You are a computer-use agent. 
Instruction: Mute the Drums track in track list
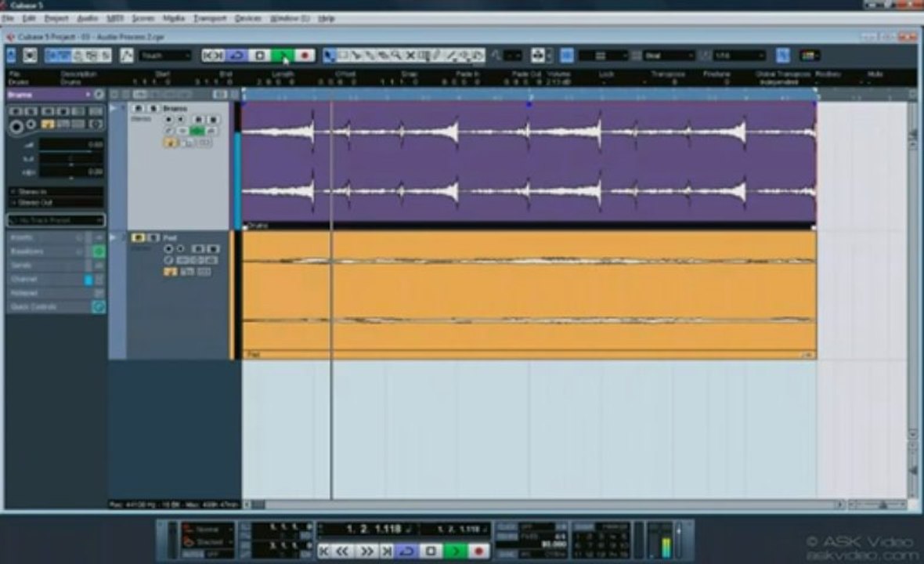pyautogui.click(x=138, y=108)
